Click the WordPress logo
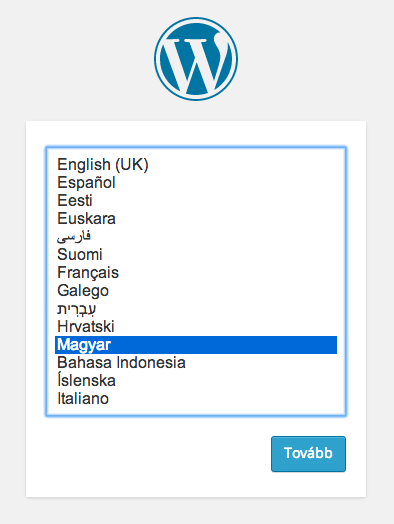Screen dimensions: 394x524 click(196, 59)
